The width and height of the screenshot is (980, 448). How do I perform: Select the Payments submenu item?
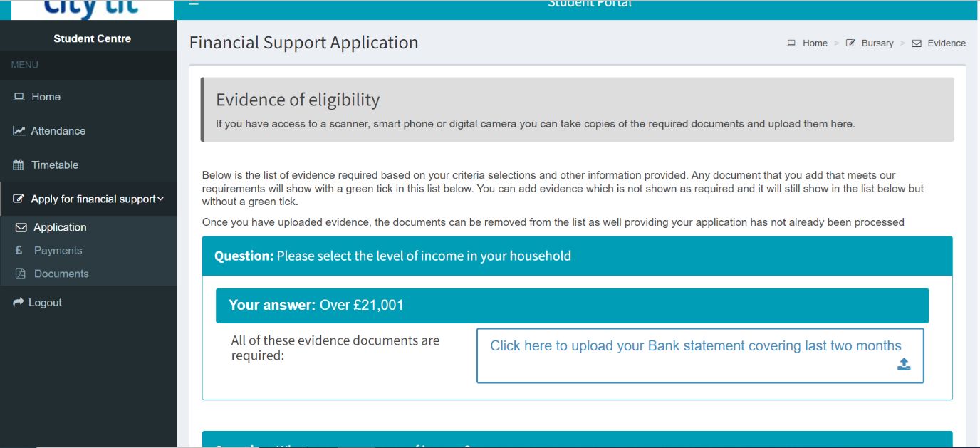pos(58,251)
